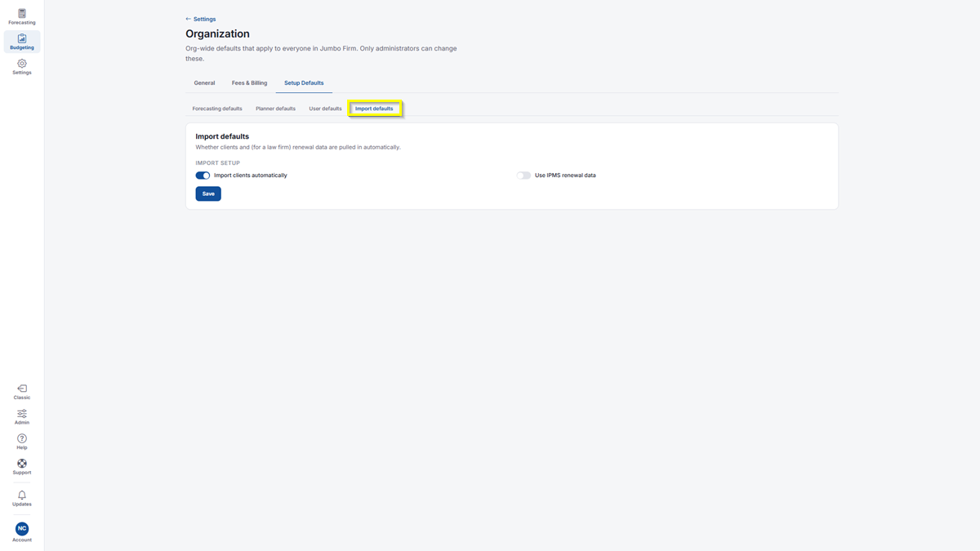Viewport: 980px width, 551px height.
Task: Open Planner defaults sub-tab
Action: (275, 109)
